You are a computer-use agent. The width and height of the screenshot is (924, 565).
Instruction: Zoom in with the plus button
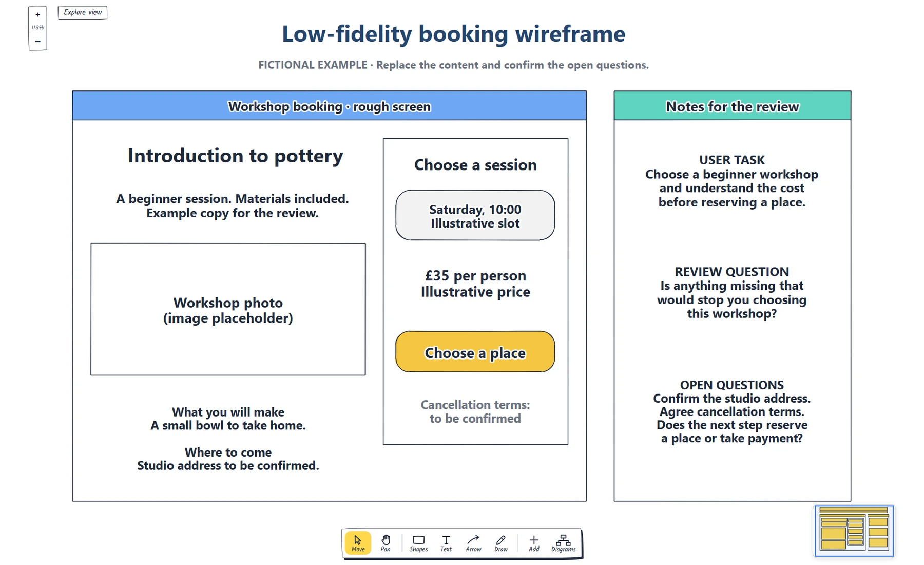tap(37, 15)
